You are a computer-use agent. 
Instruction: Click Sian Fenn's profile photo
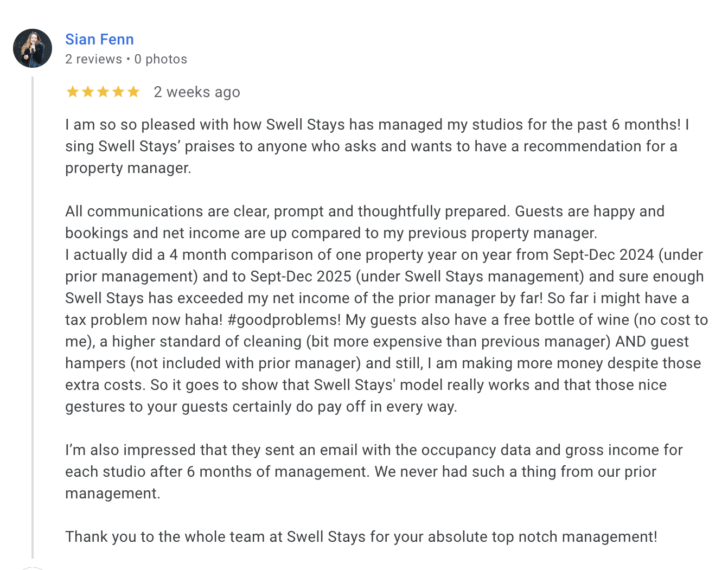33,48
